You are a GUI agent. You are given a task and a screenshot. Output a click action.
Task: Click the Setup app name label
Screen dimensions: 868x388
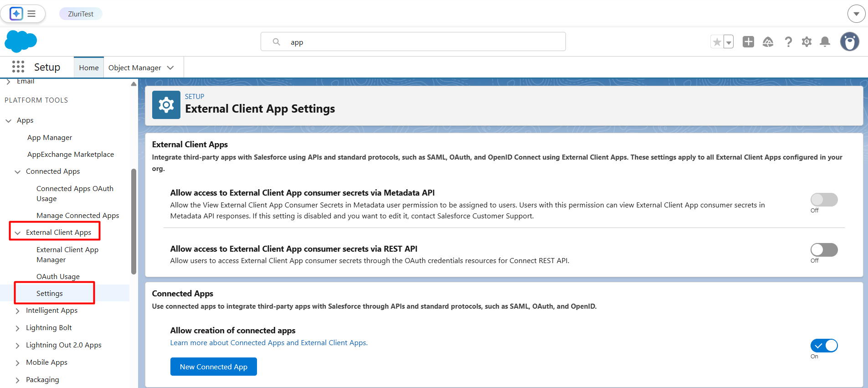[x=47, y=67]
